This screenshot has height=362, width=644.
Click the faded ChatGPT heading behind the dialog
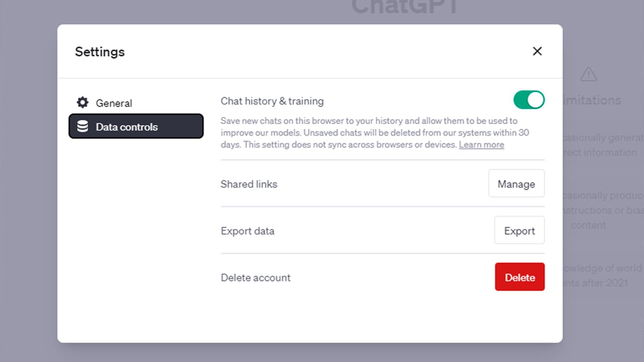[405, 7]
